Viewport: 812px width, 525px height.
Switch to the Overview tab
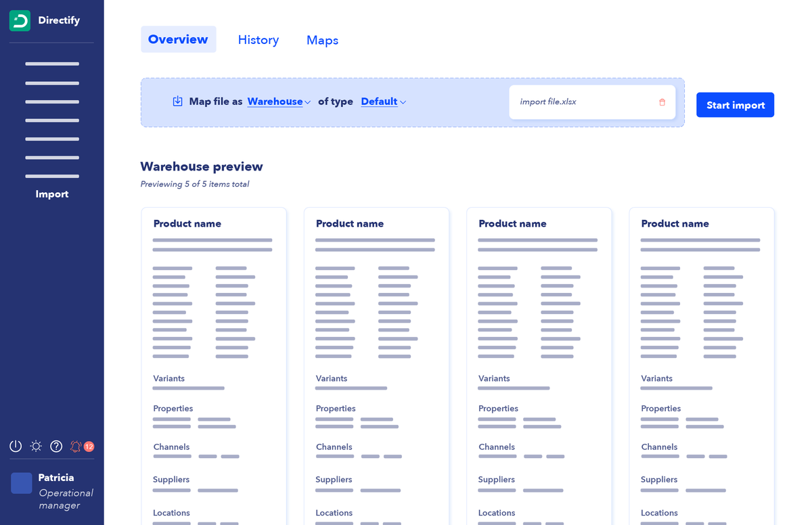(179, 39)
